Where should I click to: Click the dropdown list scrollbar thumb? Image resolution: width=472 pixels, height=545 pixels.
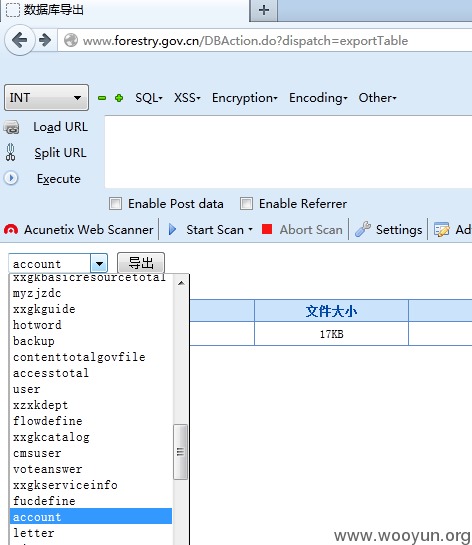(x=180, y=452)
